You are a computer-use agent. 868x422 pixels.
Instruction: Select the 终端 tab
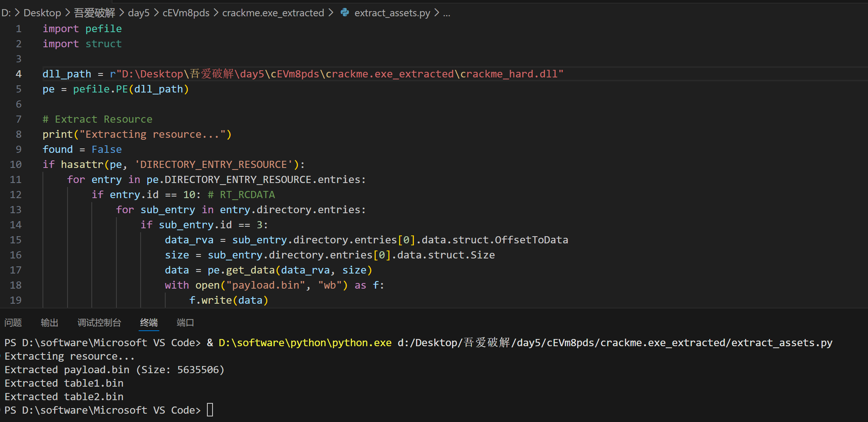(149, 323)
